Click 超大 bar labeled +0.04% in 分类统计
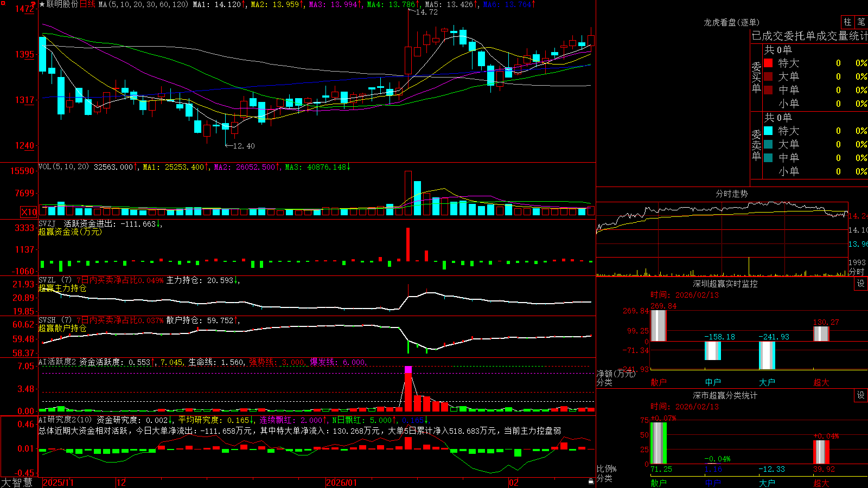This screenshot has width=868, height=488. (821, 452)
